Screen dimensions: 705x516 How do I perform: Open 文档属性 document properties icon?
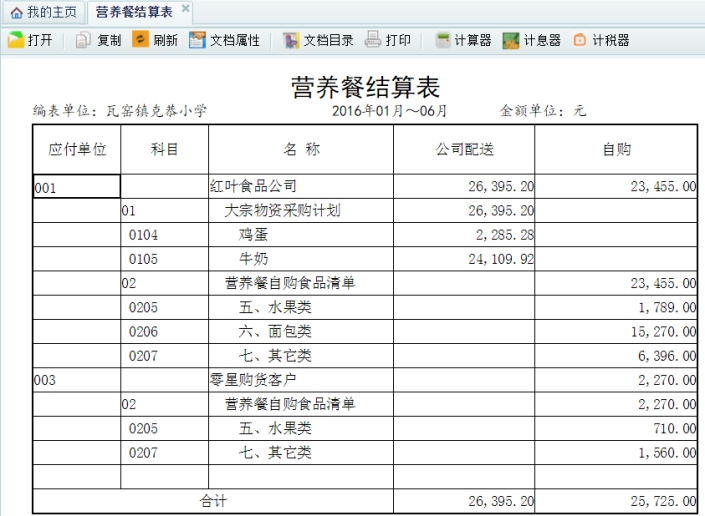197,40
